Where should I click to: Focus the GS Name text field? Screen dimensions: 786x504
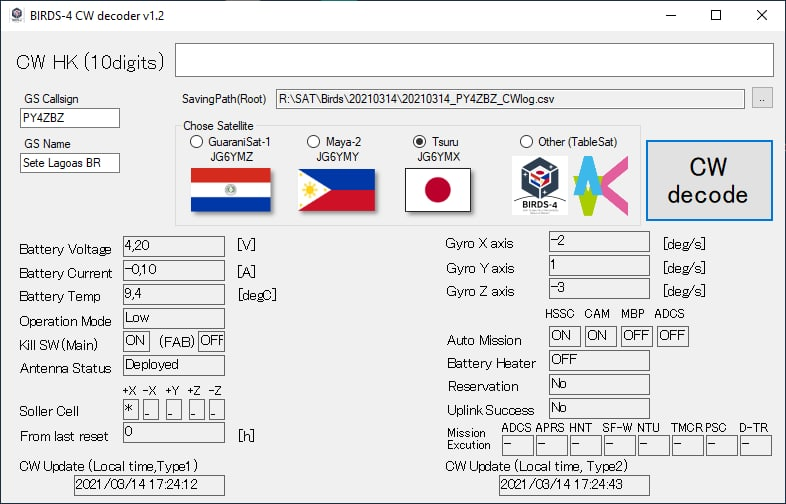[69, 163]
